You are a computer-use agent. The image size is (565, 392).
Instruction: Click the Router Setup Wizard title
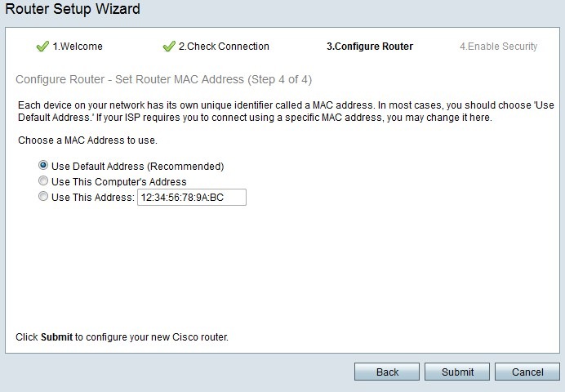click(x=73, y=10)
